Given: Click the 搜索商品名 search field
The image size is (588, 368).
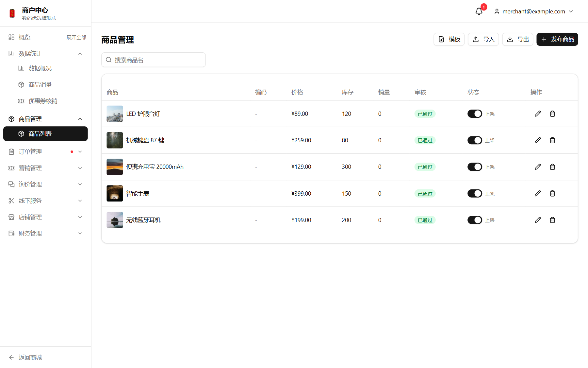Looking at the screenshot, I should pos(154,60).
